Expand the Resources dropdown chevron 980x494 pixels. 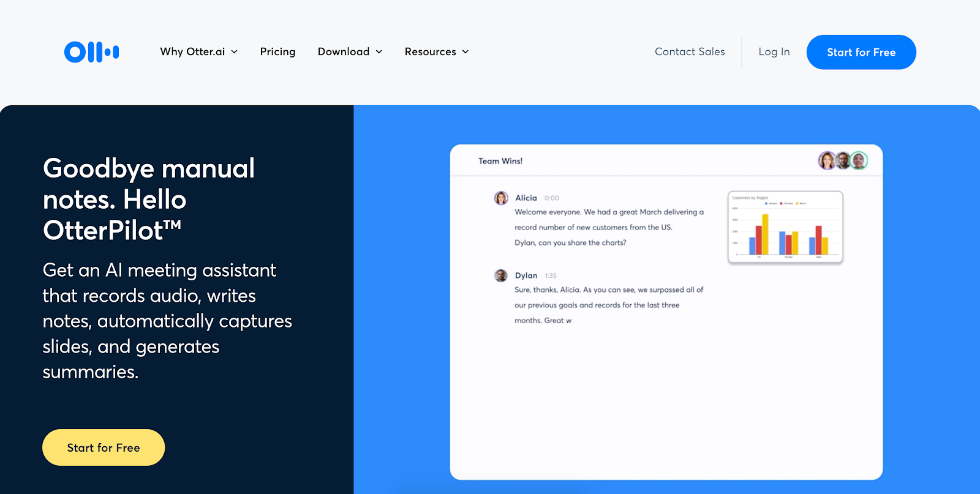tap(466, 52)
